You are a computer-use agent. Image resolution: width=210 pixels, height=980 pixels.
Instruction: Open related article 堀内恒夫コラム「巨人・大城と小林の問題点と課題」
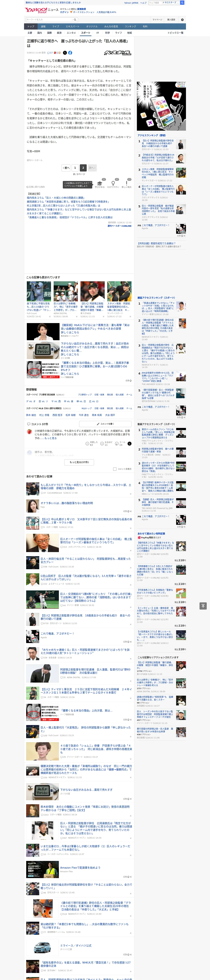(56, 198)
